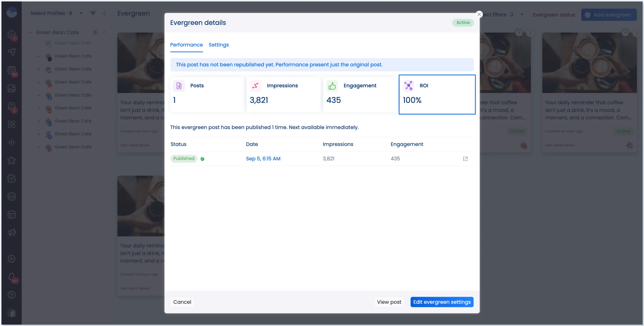Open the notifications bell icon
The image size is (644, 326).
tap(11, 277)
